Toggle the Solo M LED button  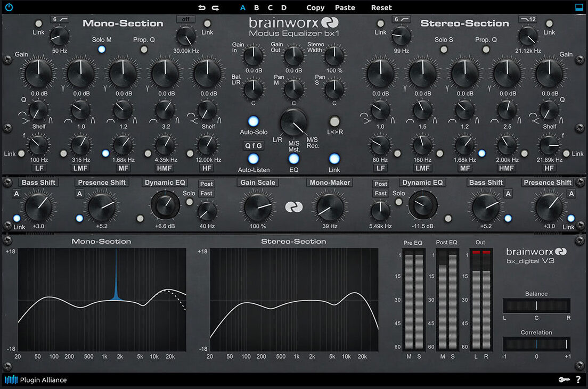(x=102, y=49)
